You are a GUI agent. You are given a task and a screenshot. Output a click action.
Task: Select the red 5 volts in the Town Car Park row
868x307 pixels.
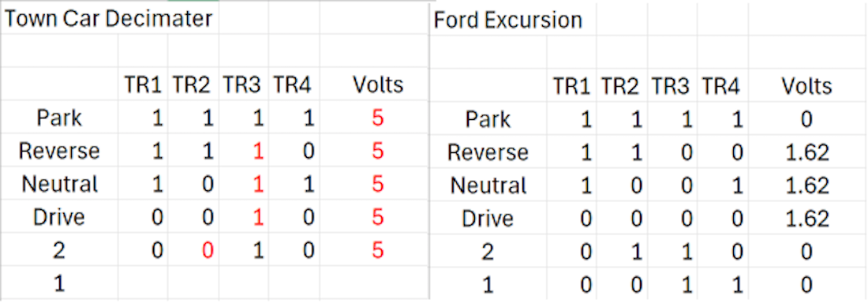(378, 118)
